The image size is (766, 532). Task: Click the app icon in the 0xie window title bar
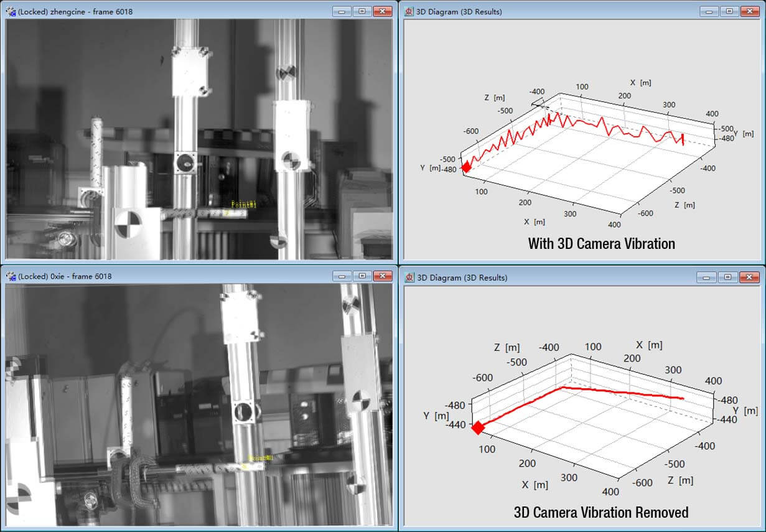point(11,276)
